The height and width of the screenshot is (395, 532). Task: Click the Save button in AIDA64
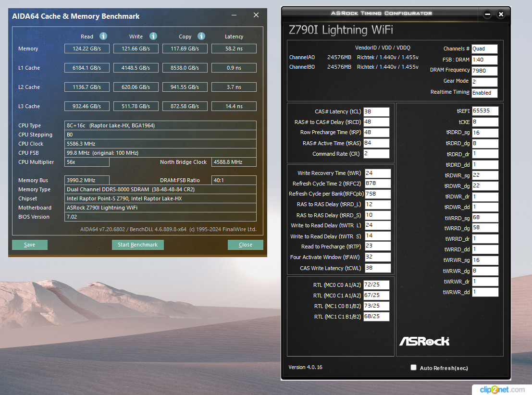click(29, 245)
